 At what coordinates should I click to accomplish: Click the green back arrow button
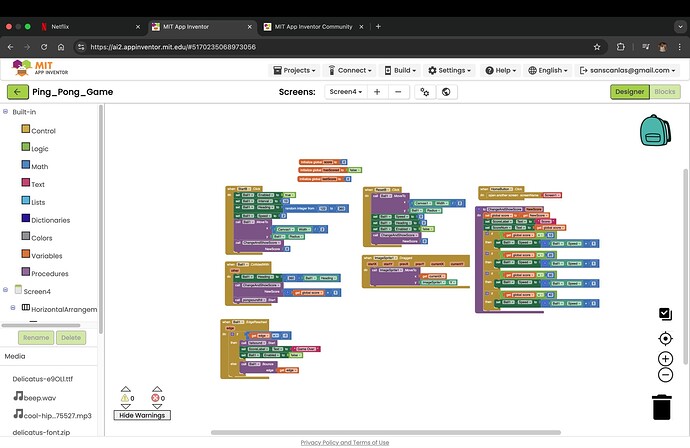18,92
